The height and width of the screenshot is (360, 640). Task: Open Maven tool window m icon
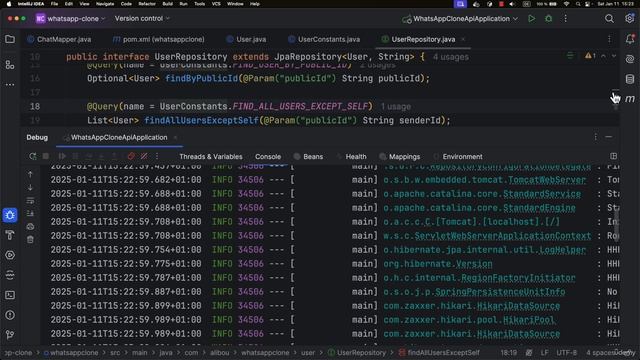click(x=630, y=99)
